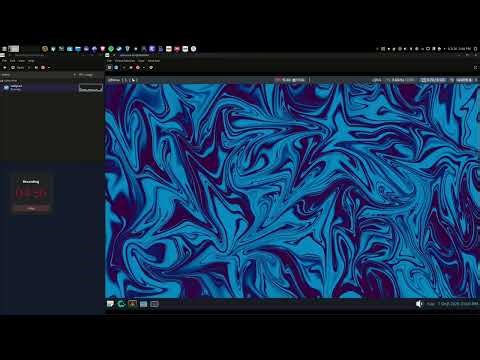This screenshot has width=480, height=360.
Task: Open Edit menu in Virtual Machine Manager
Action: coord(13,61)
